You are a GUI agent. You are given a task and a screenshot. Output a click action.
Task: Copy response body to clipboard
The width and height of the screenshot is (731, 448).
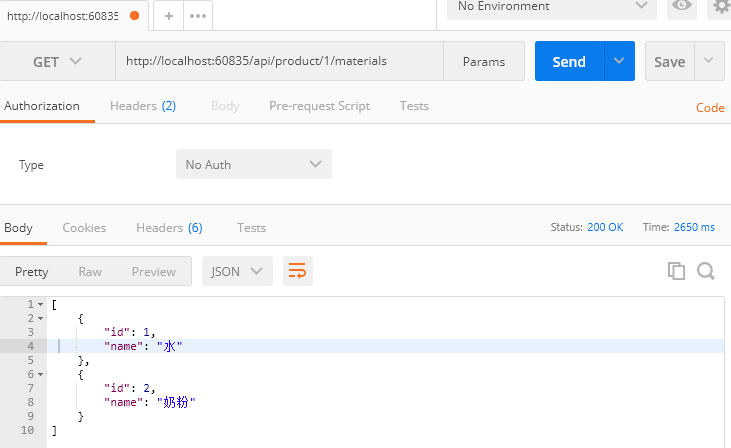click(x=677, y=271)
